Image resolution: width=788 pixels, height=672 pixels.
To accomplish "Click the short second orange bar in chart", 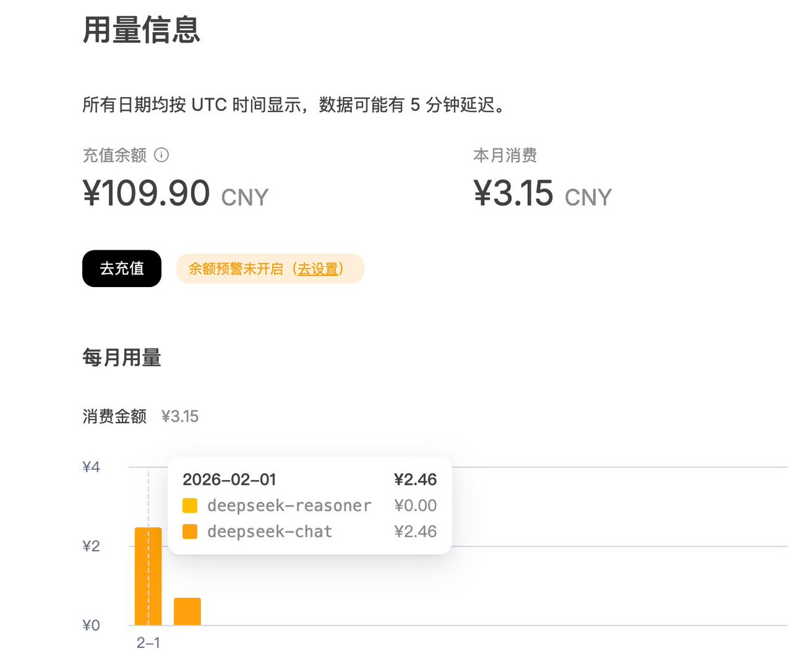I will [x=187, y=612].
